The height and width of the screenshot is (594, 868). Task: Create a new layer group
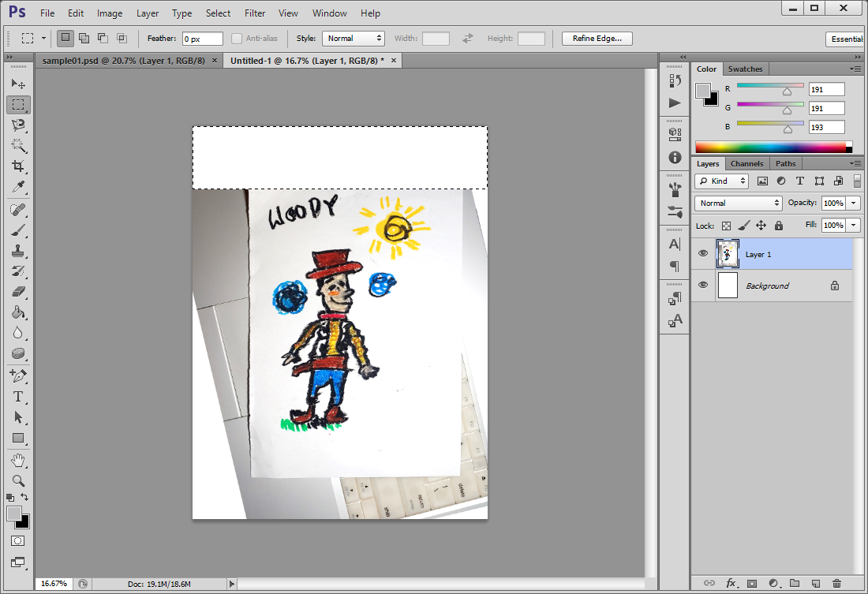click(x=795, y=583)
